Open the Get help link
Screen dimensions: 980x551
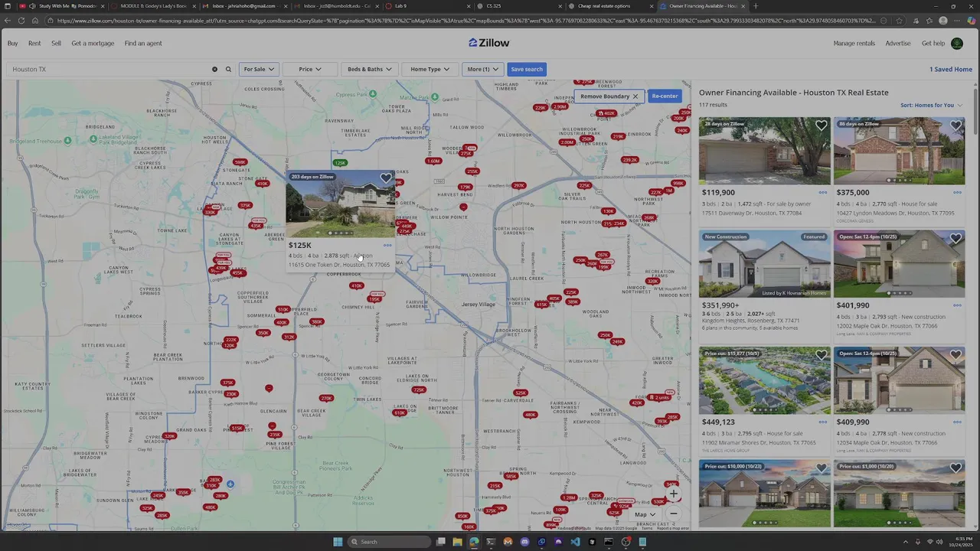[x=933, y=43]
